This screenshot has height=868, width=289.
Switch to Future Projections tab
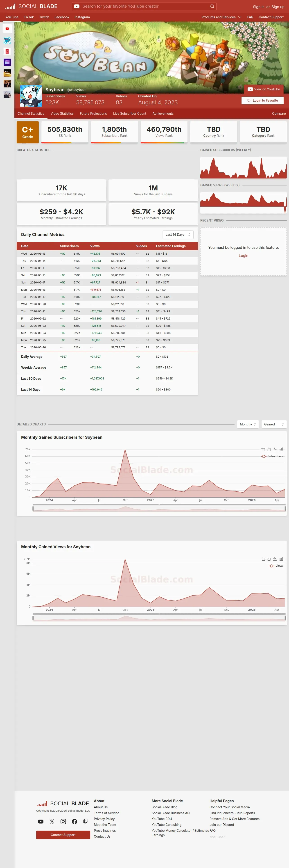(x=93, y=114)
